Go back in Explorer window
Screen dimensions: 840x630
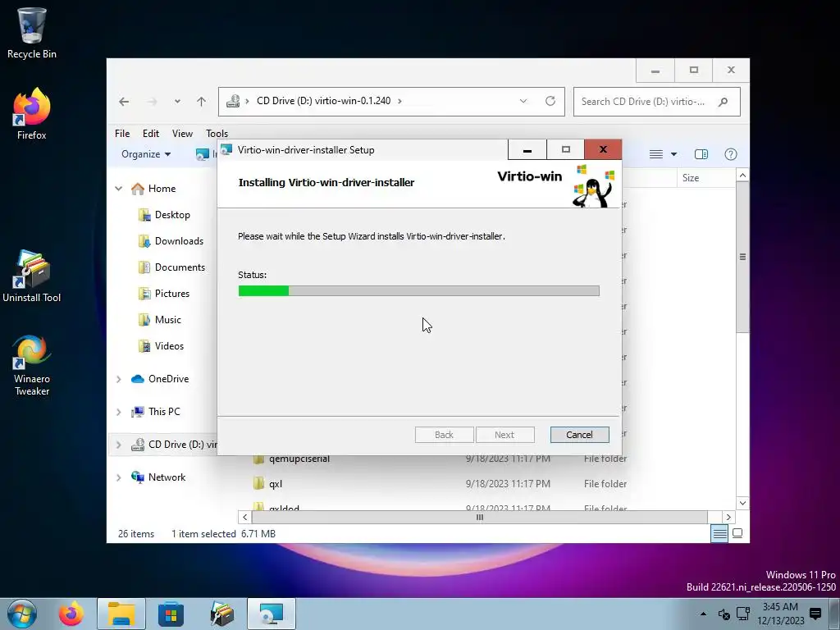coord(124,101)
